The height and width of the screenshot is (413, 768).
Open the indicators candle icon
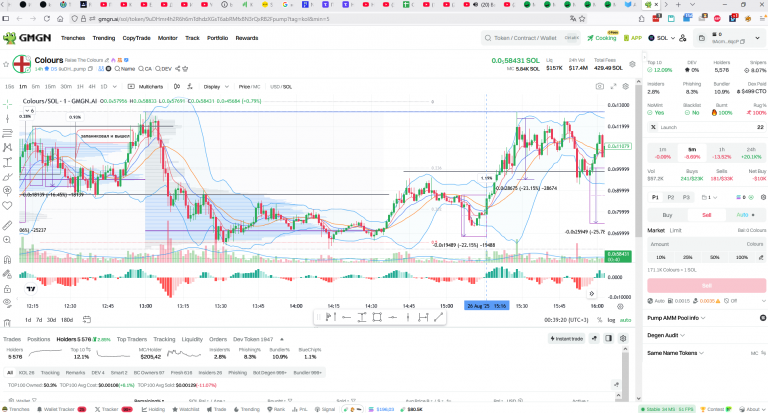tap(177, 86)
